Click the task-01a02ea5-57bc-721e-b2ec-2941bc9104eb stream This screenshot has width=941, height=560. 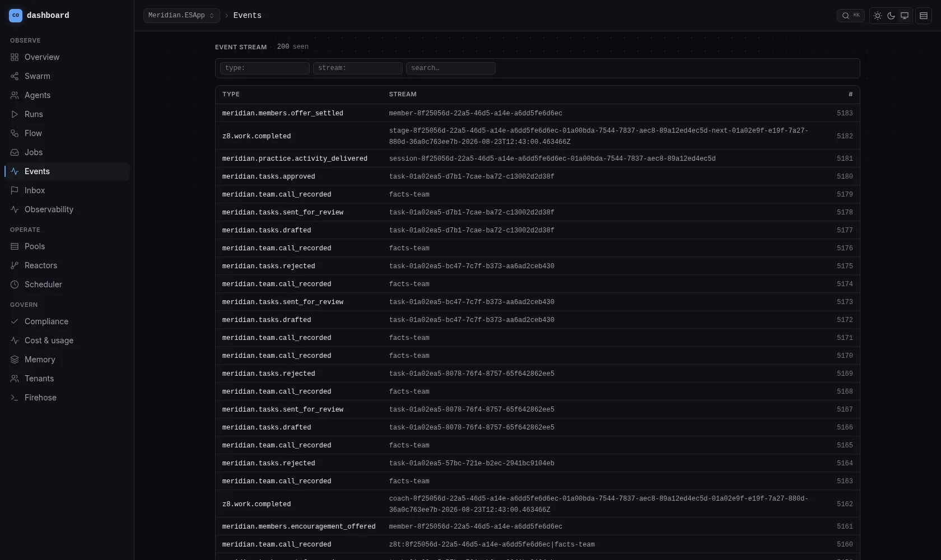click(472, 463)
